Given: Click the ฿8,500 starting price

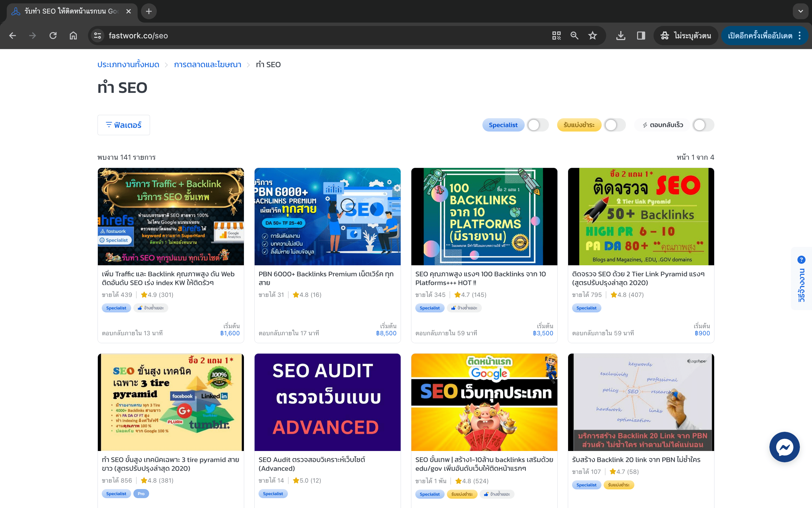Looking at the screenshot, I should 386,333.
